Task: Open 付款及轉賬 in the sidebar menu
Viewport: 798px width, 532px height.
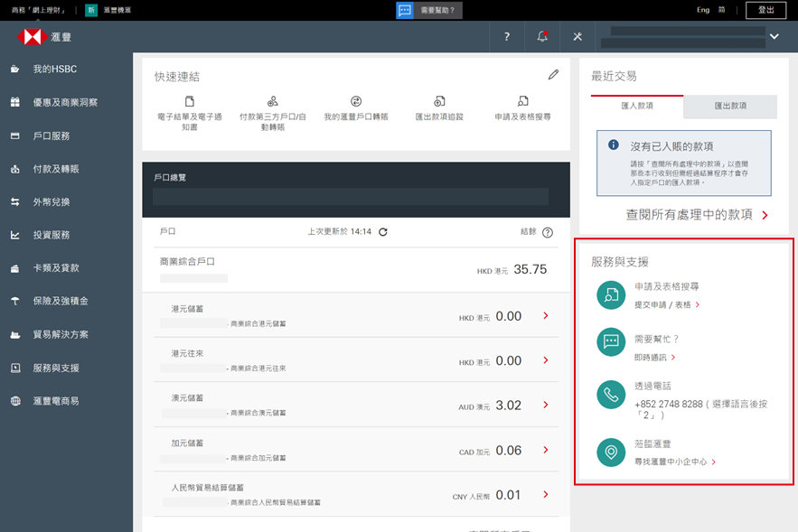Action: pos(56,169)
